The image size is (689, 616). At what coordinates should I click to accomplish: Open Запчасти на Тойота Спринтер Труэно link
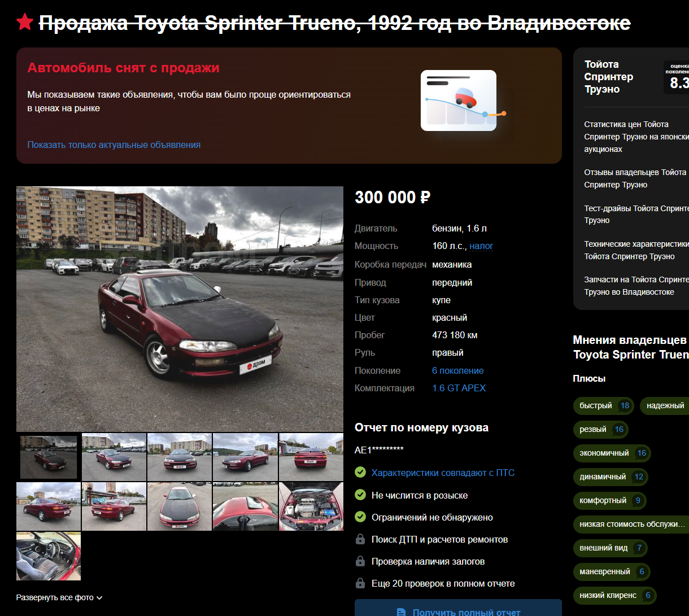point(636,286)
